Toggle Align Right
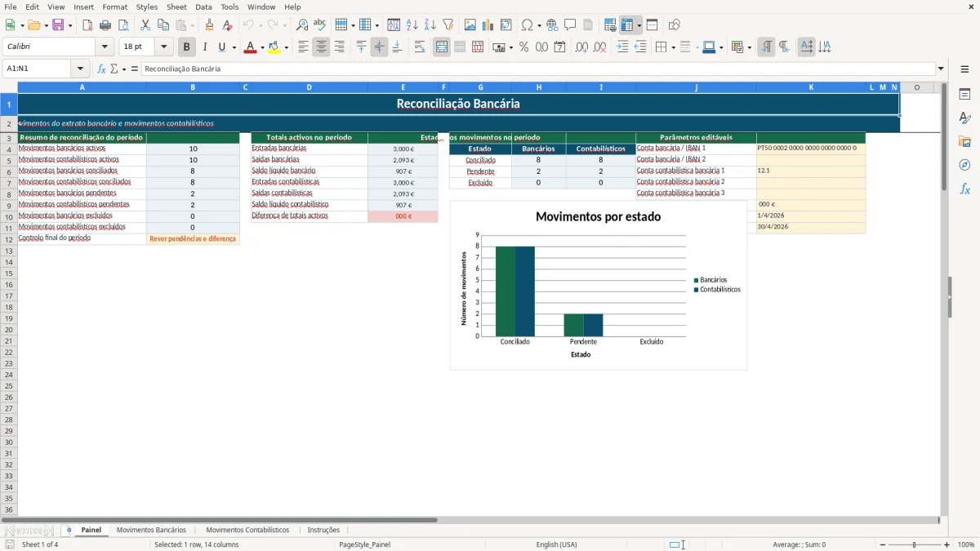This screenshot has width=980, height=551. [x=339, y=47]
